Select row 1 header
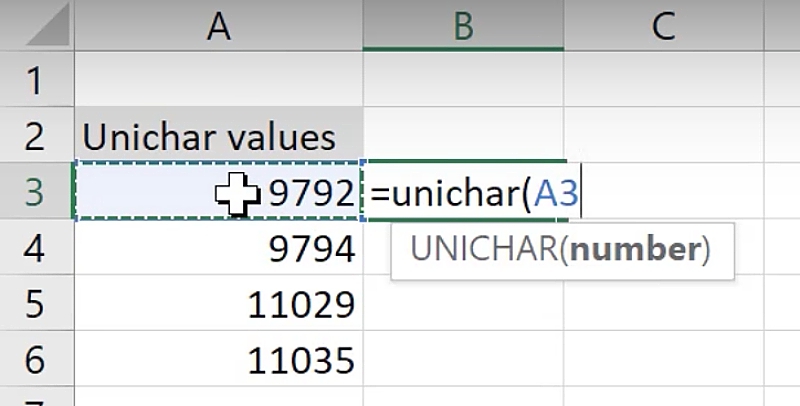The width and height of the screenshot is (800, 406). (x=34, y=80)
